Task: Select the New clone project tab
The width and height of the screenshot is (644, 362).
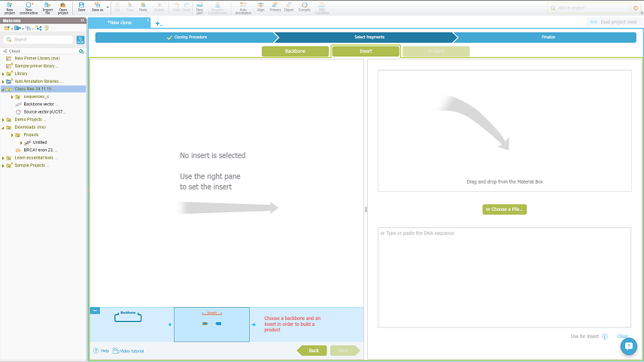Action: [119, 23]
